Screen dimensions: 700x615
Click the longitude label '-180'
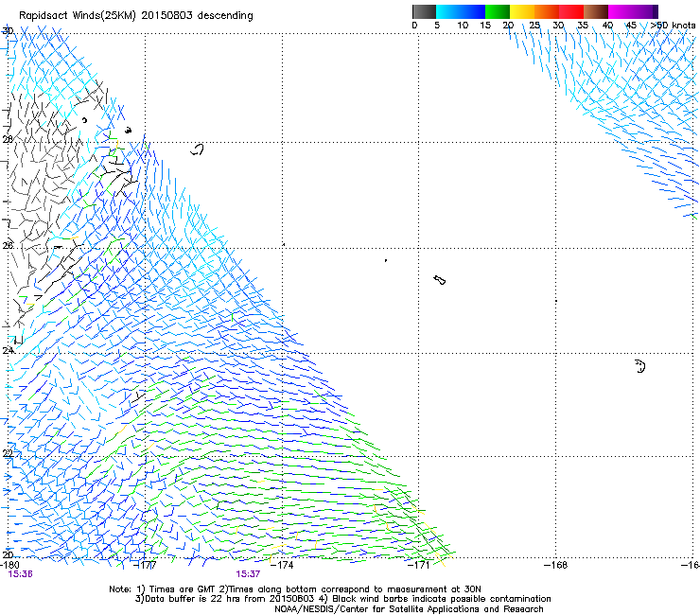pyautogui.click(x=9, y=565)
